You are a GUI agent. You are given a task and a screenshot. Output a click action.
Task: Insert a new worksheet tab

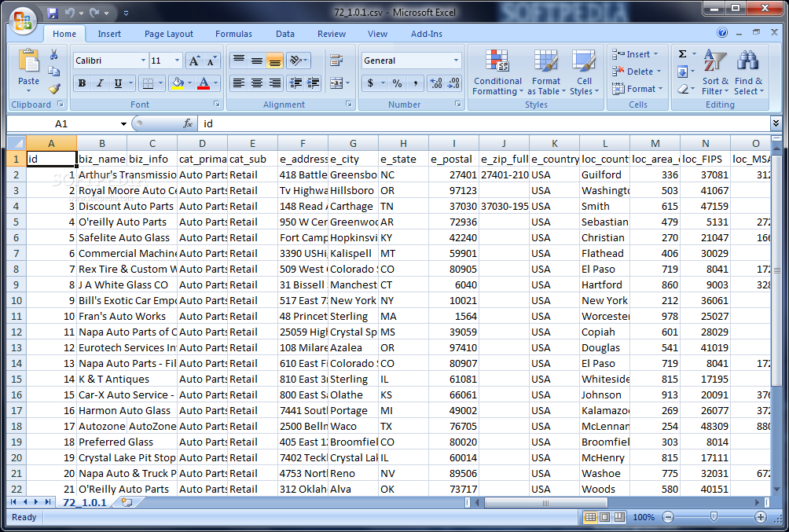127,502
